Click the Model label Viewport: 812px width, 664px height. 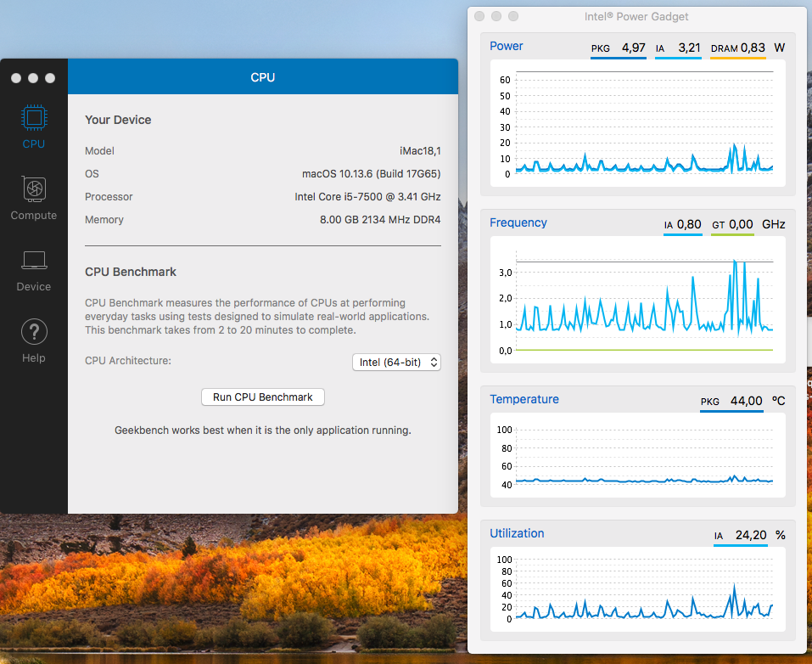point(99,151)
